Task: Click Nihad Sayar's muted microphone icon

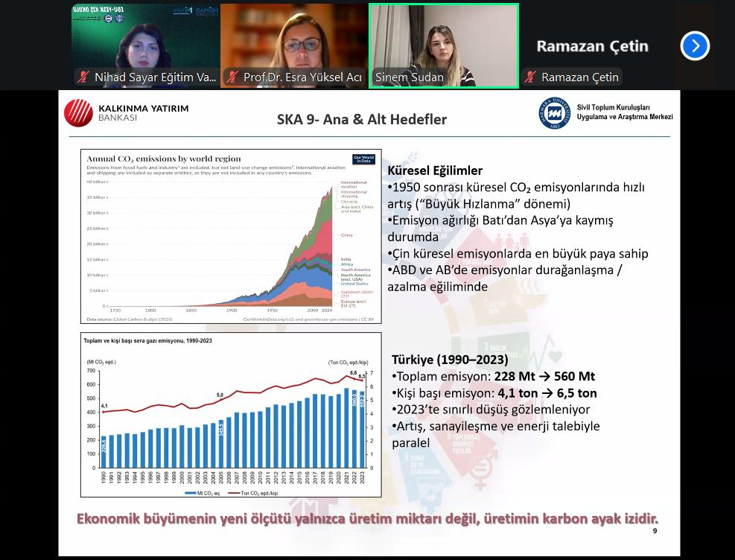Action: [84, 77]
